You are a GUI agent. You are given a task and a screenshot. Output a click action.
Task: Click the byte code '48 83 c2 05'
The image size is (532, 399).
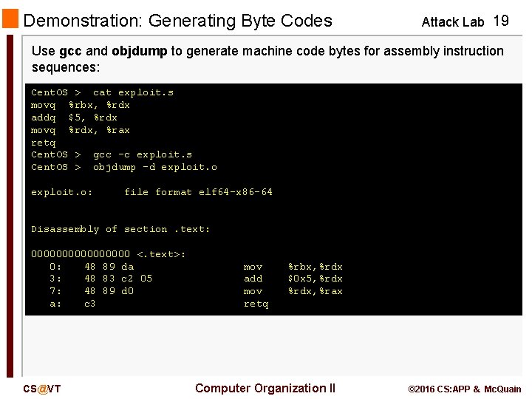coord(118,279)
